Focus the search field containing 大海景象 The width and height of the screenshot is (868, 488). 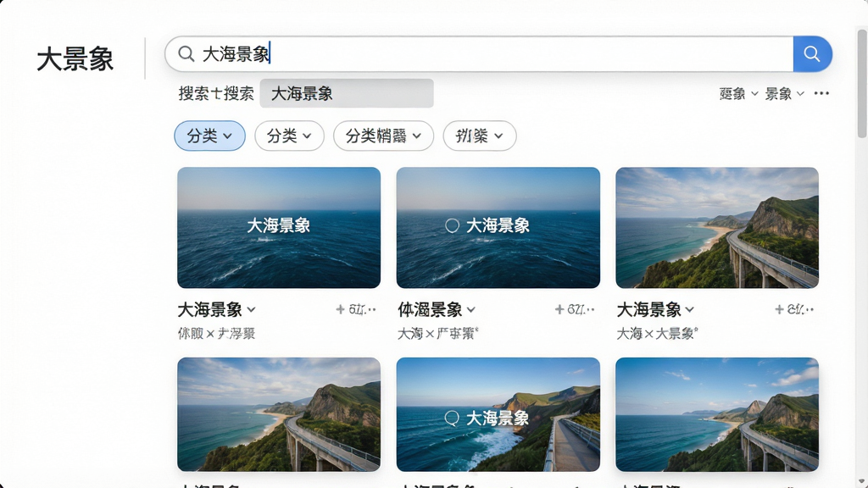point(480,53)
